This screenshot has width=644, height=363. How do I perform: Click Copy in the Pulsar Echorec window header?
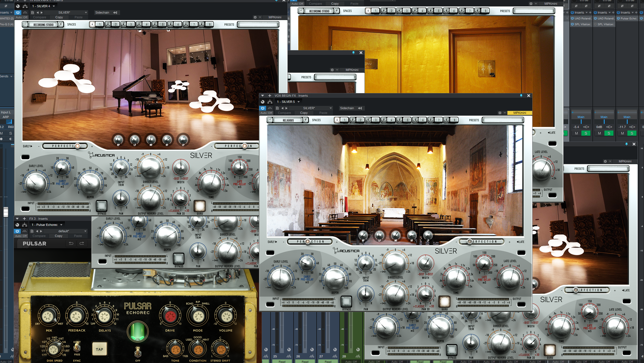58,236
